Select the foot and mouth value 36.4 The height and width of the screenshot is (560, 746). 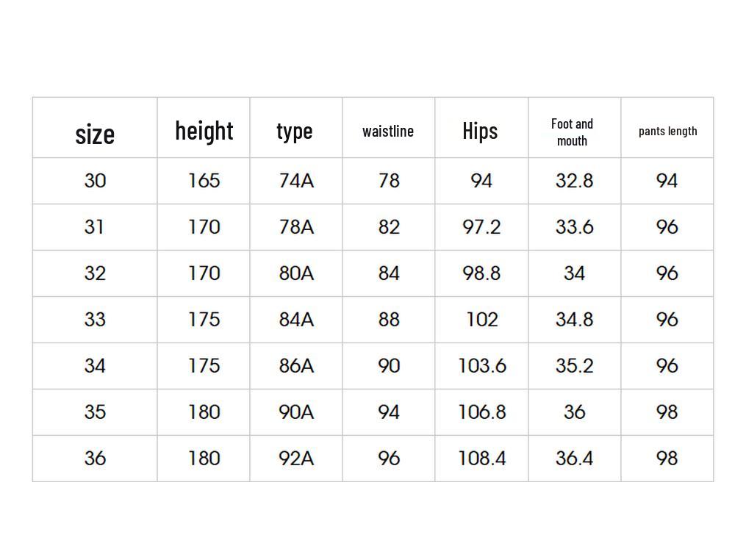[x=574, y=459]
